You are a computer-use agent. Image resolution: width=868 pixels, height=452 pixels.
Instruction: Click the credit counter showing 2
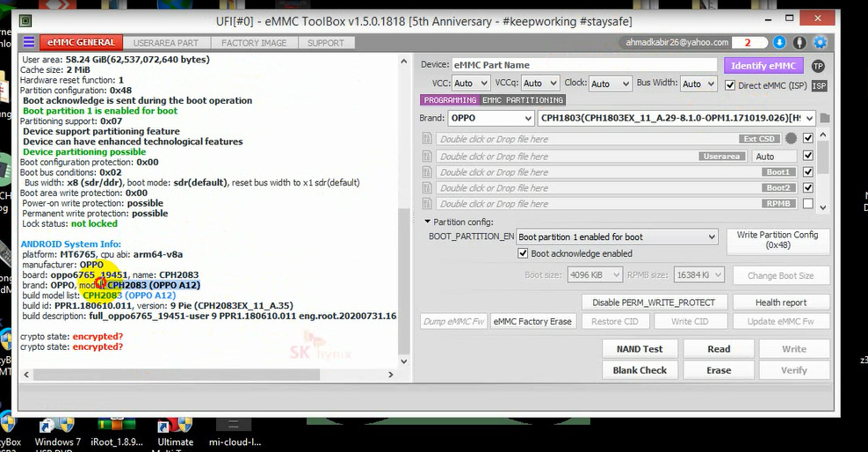[749, 42]
